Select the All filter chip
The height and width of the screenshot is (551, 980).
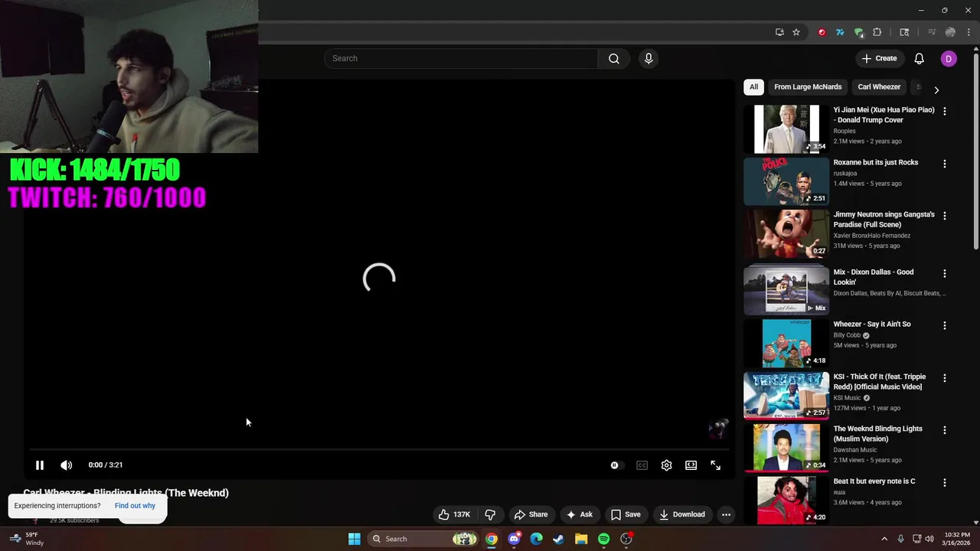point(754,87)
